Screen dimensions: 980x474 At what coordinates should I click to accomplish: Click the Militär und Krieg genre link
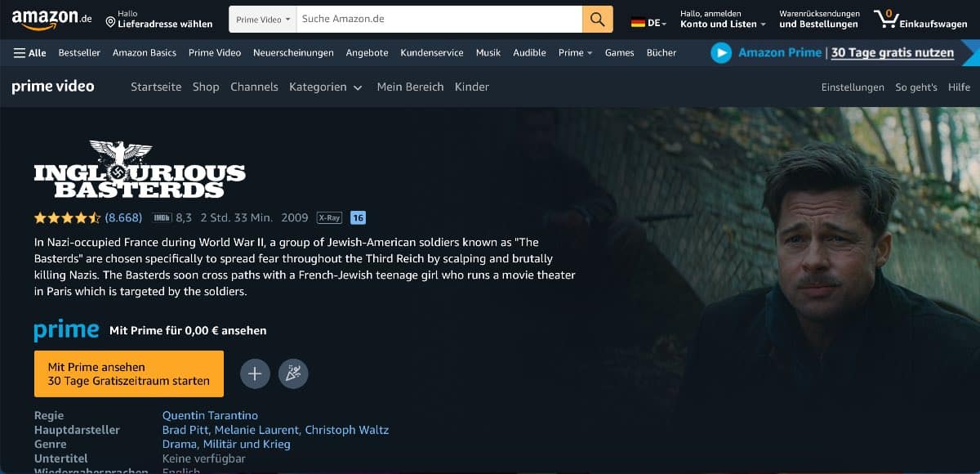pos(247,444)
